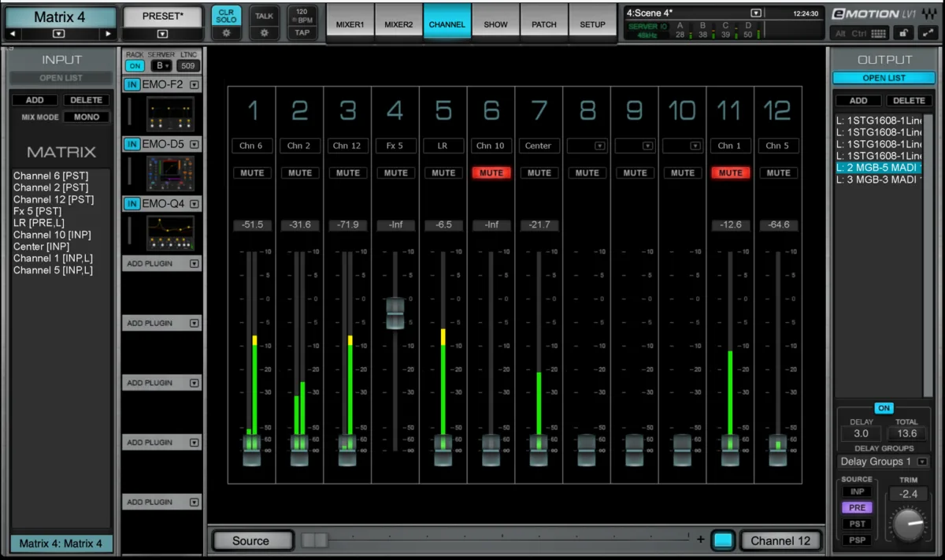
Task: Open the Matrix 4 channel selector dropdown
Action: click(x=60, y=34)
